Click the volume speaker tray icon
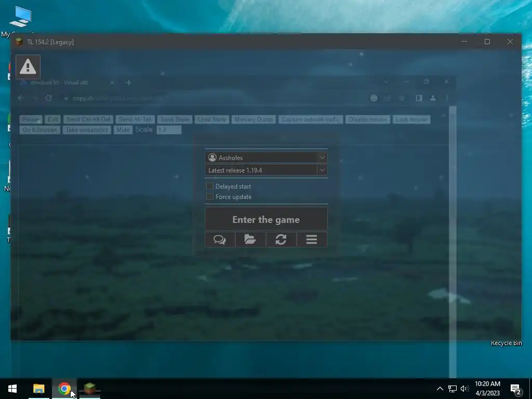The width and height of the screenshot is (532, 399). point(464,389)
